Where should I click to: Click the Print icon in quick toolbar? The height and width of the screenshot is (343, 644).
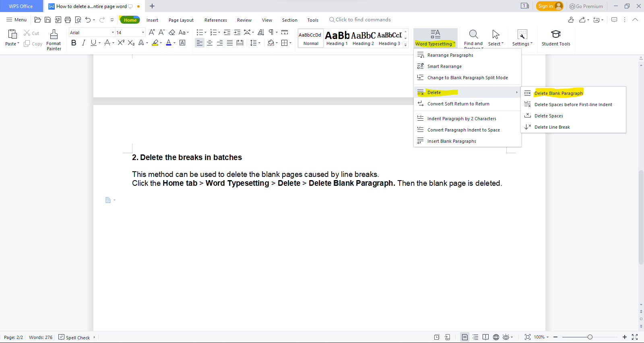[x=68, y=20]
